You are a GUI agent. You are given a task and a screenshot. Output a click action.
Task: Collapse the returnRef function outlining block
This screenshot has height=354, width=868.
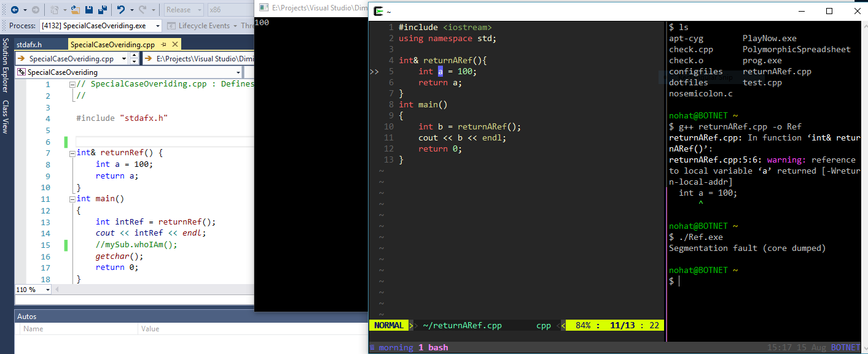(x=72, y=153)
